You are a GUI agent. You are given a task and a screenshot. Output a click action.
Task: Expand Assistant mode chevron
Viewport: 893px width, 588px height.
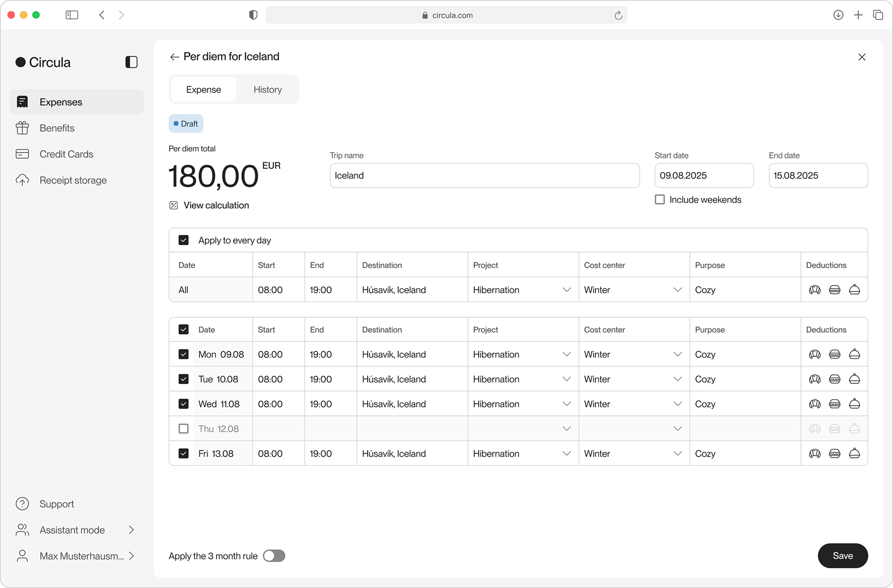click(131, 530)
